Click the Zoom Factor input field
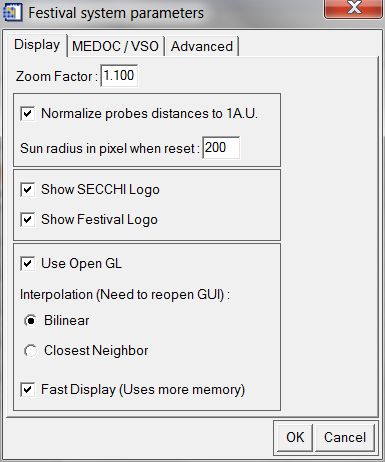This screenshot has width=385, height=462. point(119,76)
